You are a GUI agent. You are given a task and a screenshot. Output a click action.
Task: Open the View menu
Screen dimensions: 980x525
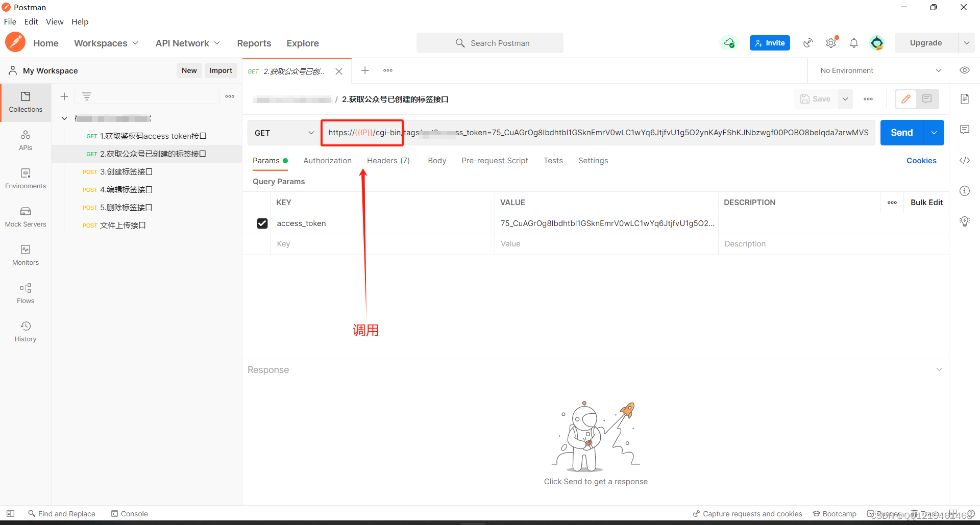(55, 21)
